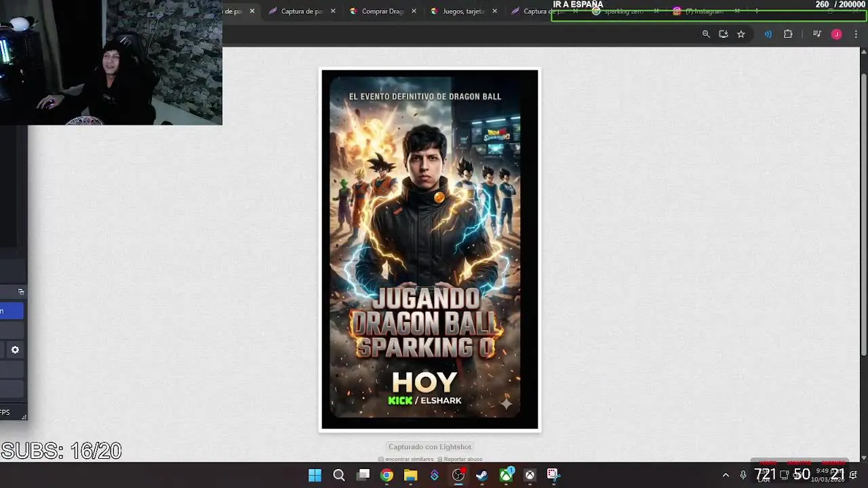Open the purple diamond app on taskbar

pyautogui.click(x=434, y=475)
